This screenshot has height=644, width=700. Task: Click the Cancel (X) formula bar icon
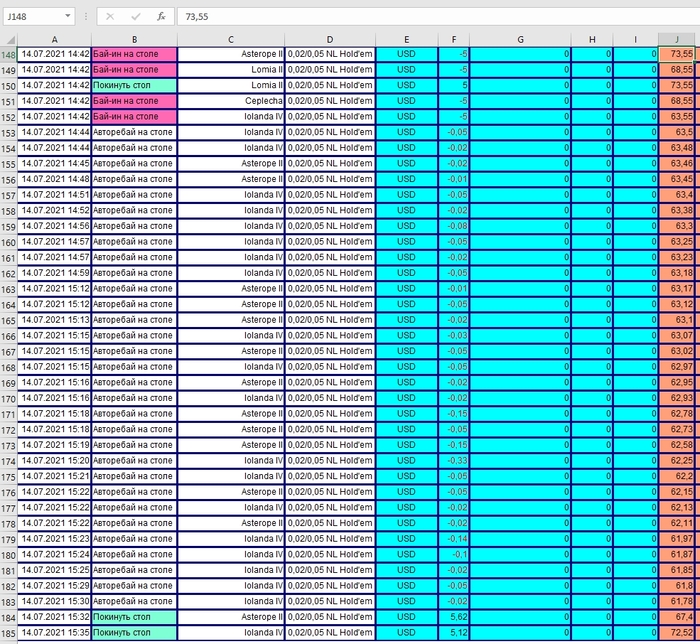tap(110, 17)
